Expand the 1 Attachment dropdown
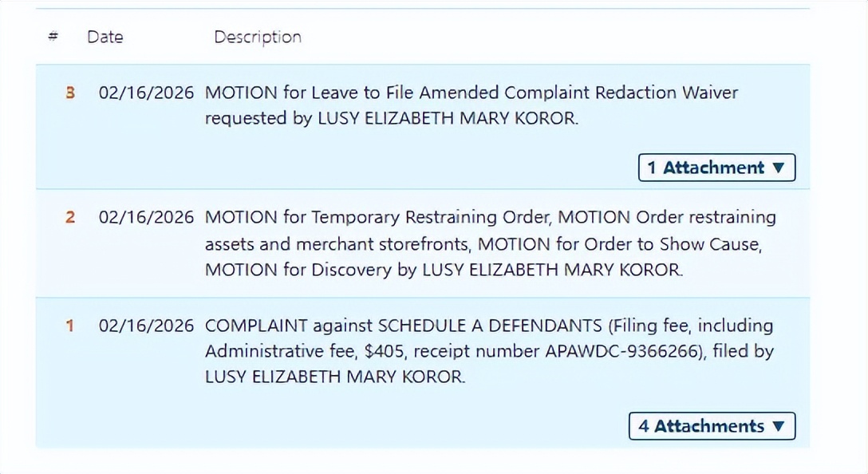The image size is (868, 474). pos(716,168)
